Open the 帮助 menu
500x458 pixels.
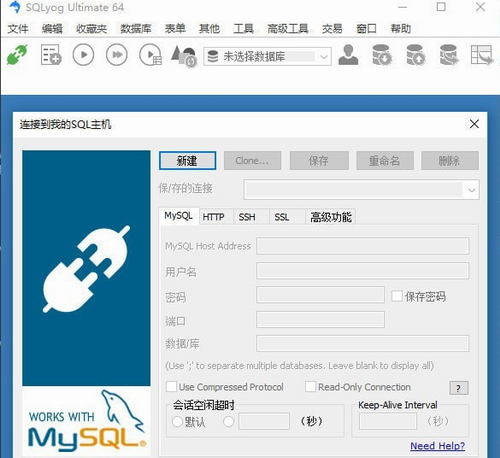click(x=400, y=29)
